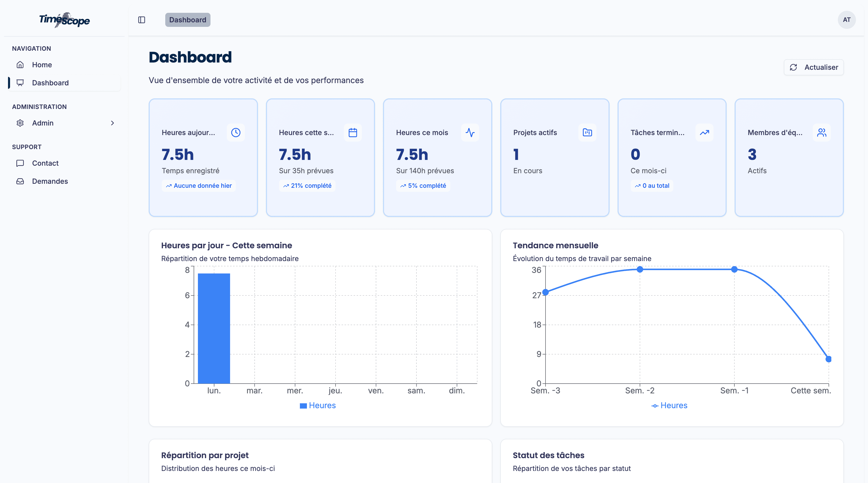Open the AT user avatar menu
This screenshot has height=483, width=868.
tap(847, 20)
